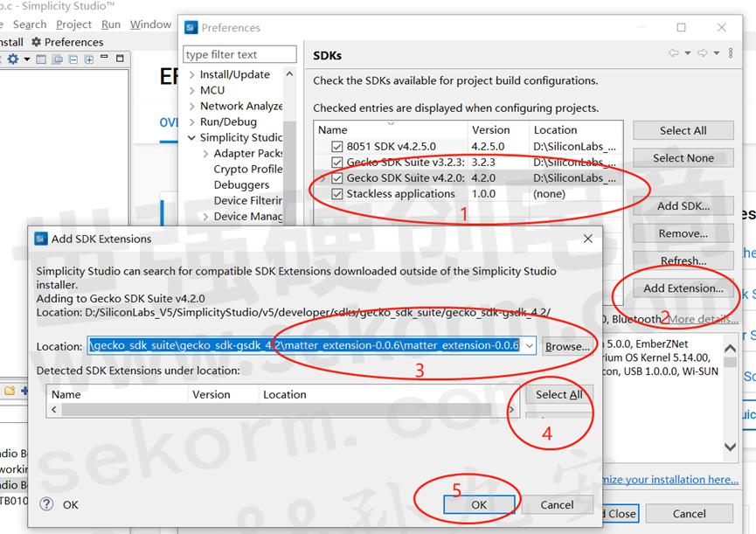Expand the Install/Update tree node

pos(192,75)
